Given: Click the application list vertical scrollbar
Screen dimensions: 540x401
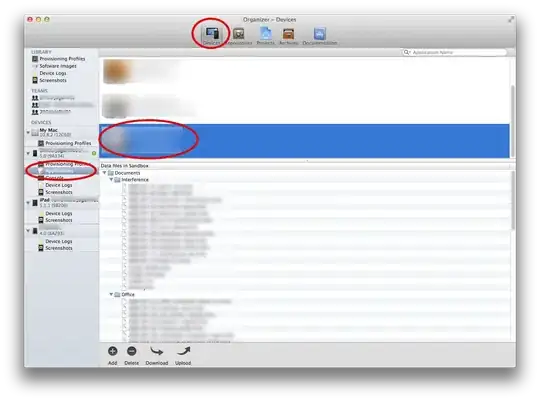Looking at the screenshot, I should pos(512,121).
